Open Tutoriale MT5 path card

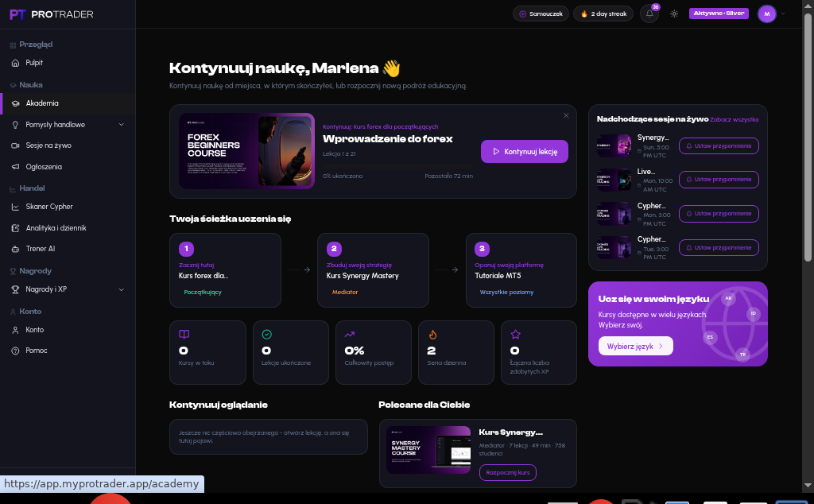click(x=521, y=270)
